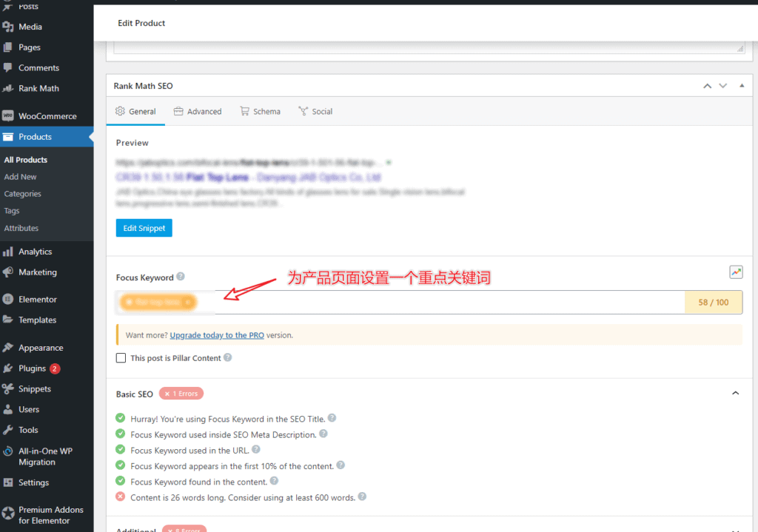Switch to the Advanced tab
Screen dimensions: 758x532
[197, 111]
